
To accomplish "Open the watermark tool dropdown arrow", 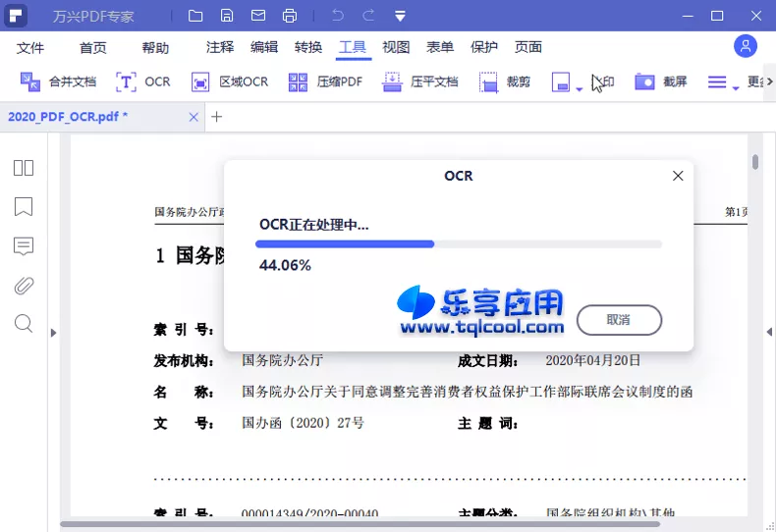I will 579,89.
